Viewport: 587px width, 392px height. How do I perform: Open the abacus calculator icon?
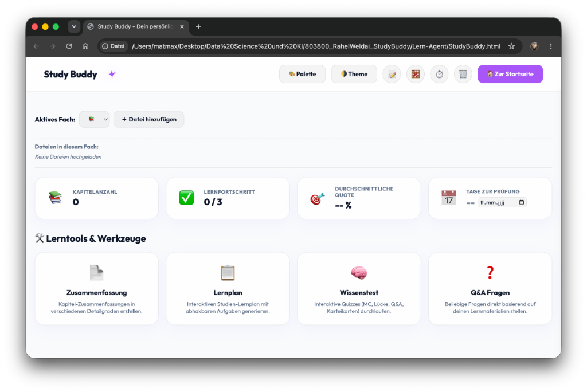[416, 74]
